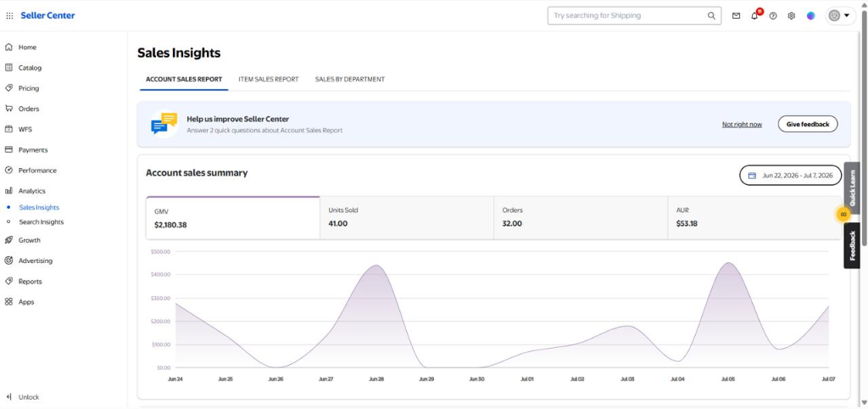Viewport: 868px width, 409px height.
Task: Click the Jul 05 axis label
Action: (728, 379)
